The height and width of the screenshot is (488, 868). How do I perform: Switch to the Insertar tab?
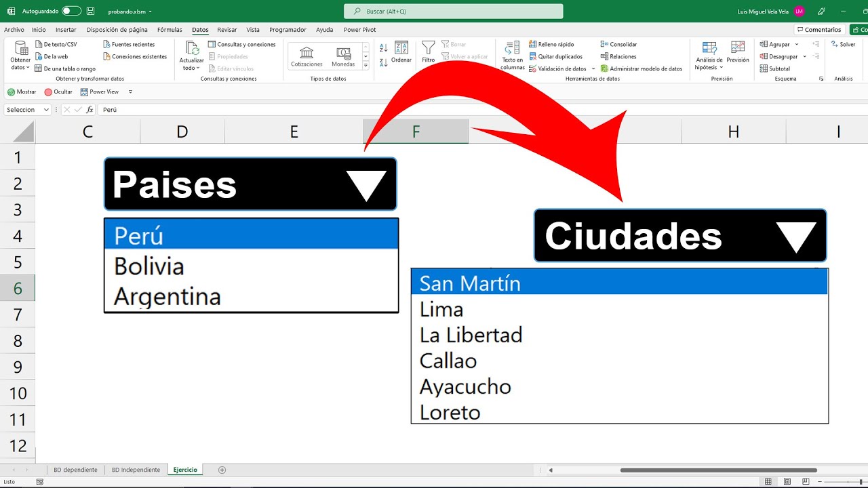[66, 30]
